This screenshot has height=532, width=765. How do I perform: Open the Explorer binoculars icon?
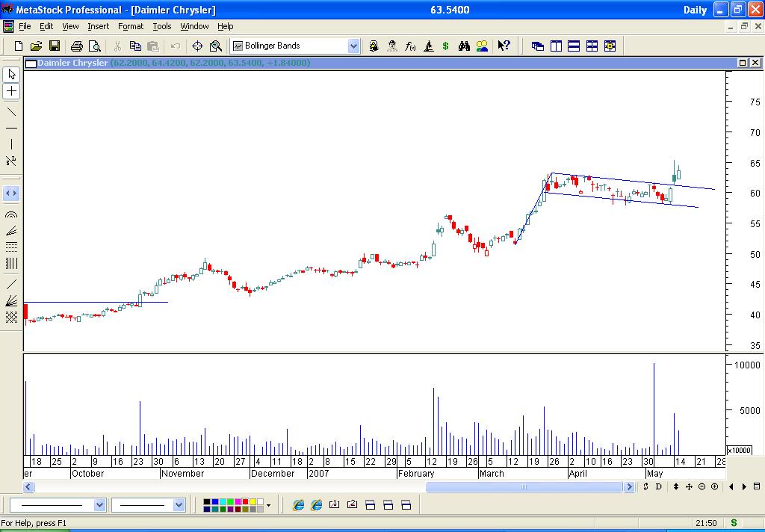click(x=464, y=46)
